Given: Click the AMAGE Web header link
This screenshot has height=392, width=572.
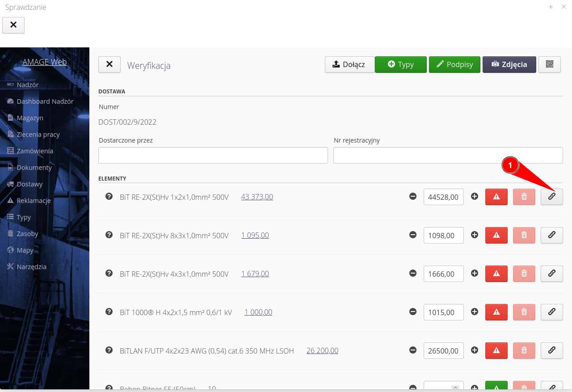Looking at the screenshot, I should tap(45, 62).
